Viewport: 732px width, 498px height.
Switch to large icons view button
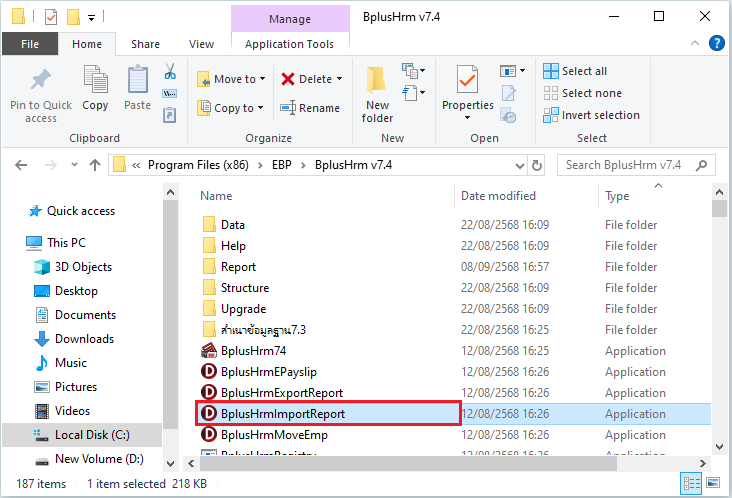[717, 484]
